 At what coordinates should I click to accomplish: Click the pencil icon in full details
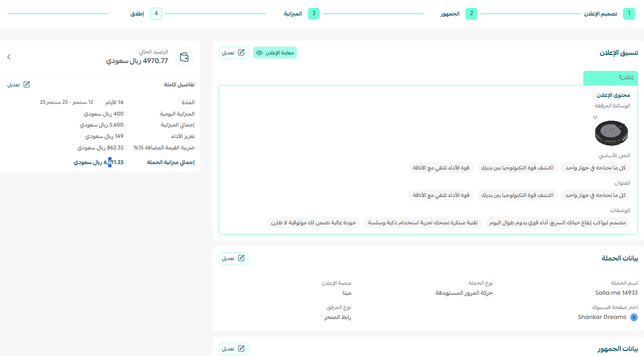click(x=26, y=85)
